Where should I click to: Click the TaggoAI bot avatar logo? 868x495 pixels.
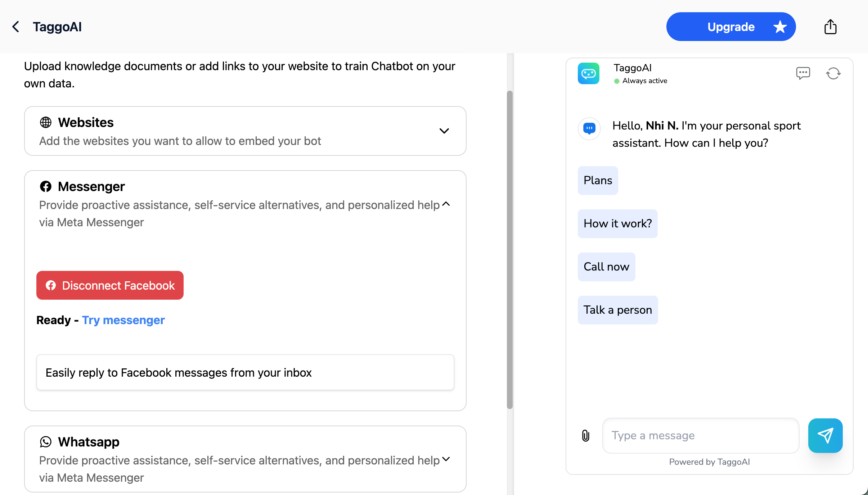coord(589,73)
